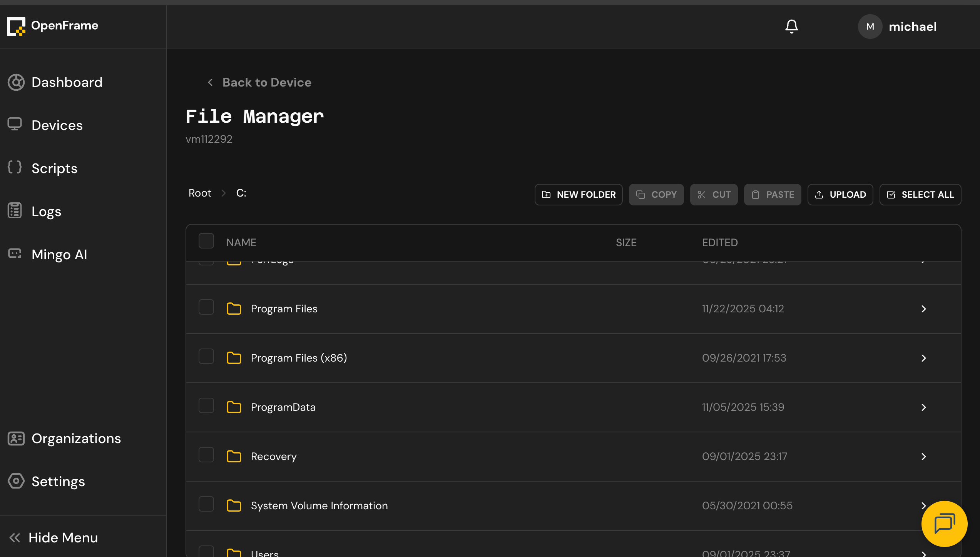Viewport: 980px width, 557px height.
Task: Click the Devices monitor icon
Action: pos(15,125)
